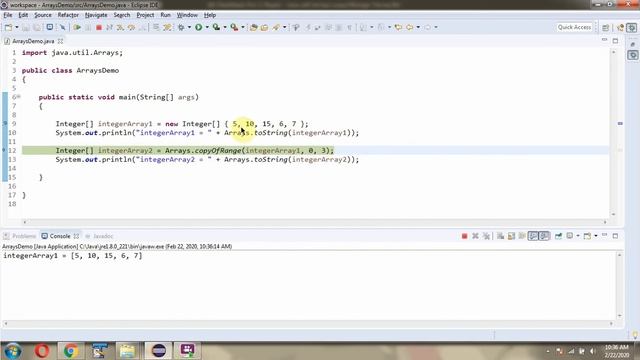Click the Resume debug icon
Image resolution: width=640 pixels, height=360 pixels.
tap(77, 27)
